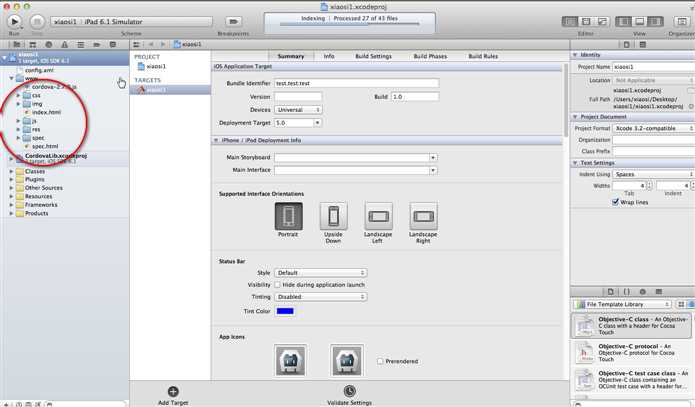The image size is (695, 407).
Task: Toggle the Navigator pane view button
Action: [624, 21]
